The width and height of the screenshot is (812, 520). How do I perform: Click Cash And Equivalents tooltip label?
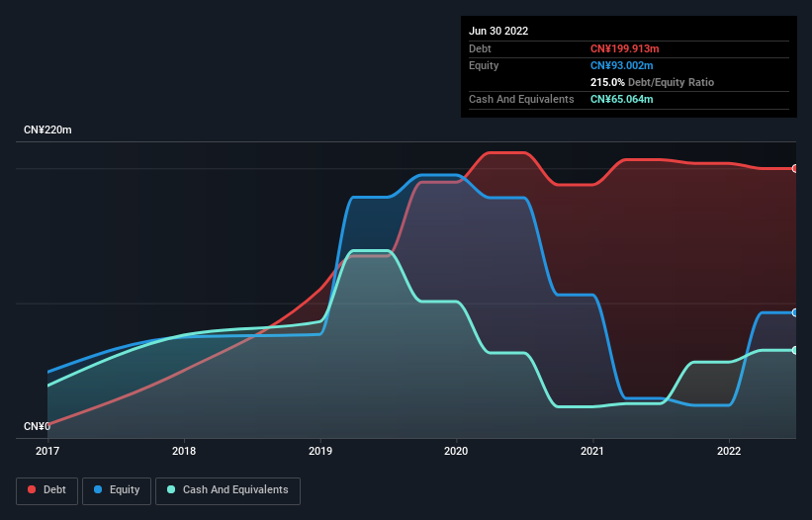521,99
